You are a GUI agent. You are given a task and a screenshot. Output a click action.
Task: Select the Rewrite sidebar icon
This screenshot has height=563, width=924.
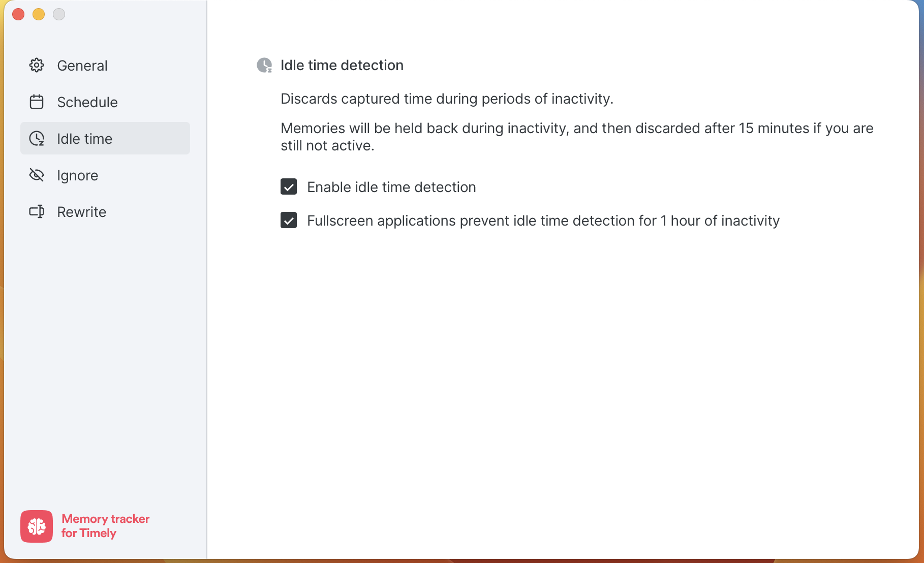point(37,211)
